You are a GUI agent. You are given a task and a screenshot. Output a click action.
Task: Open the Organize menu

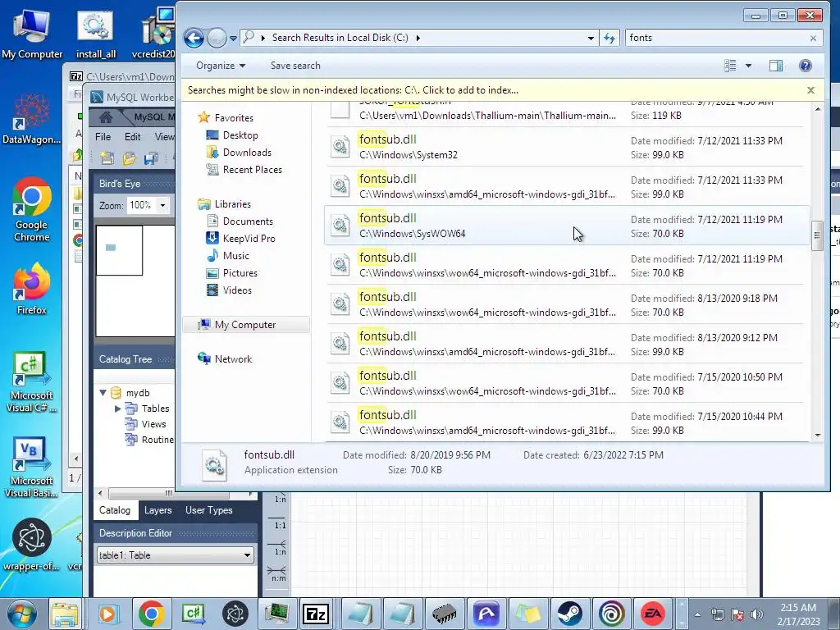[220, 66]
